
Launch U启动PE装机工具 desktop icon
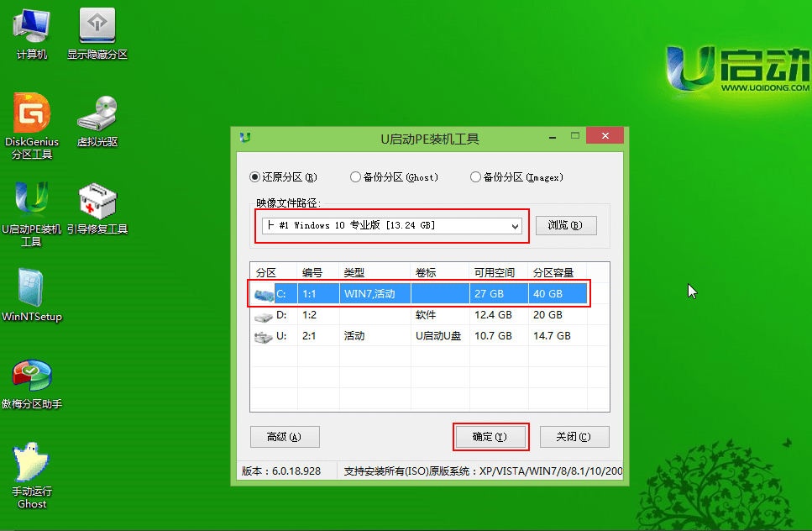pyautogui.click(x=32, y=213)
